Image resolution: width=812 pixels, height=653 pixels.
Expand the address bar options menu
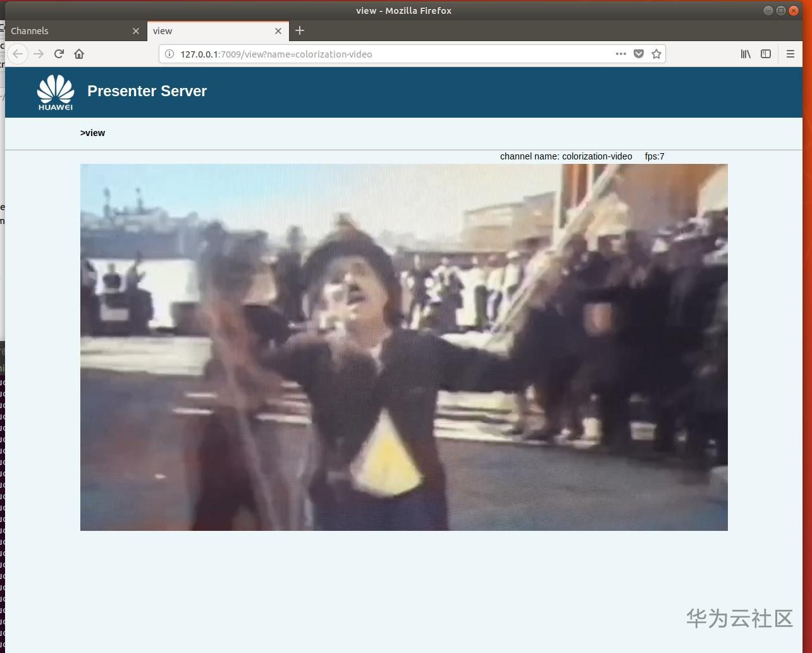click(x=620, y=54)
